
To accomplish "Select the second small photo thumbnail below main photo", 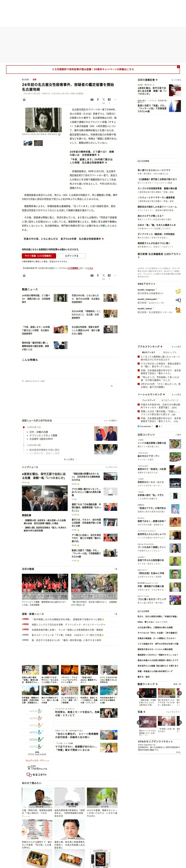I will 39,143.
